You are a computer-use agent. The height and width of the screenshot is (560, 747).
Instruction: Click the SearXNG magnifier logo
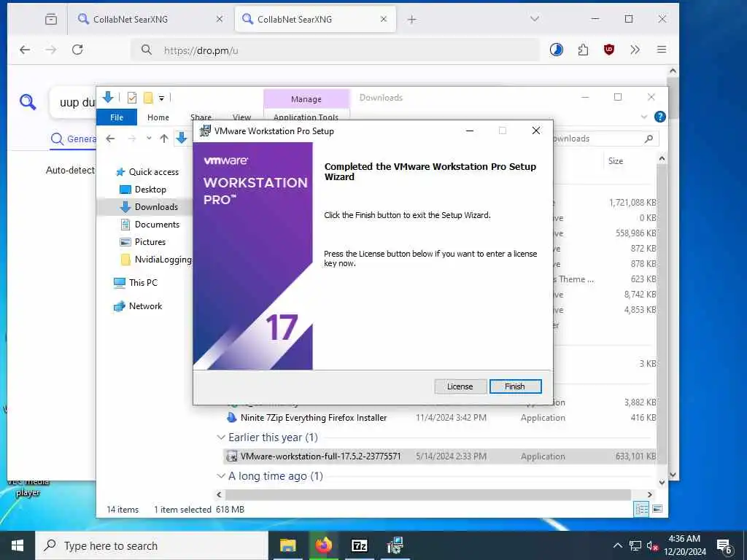[28, 102]
